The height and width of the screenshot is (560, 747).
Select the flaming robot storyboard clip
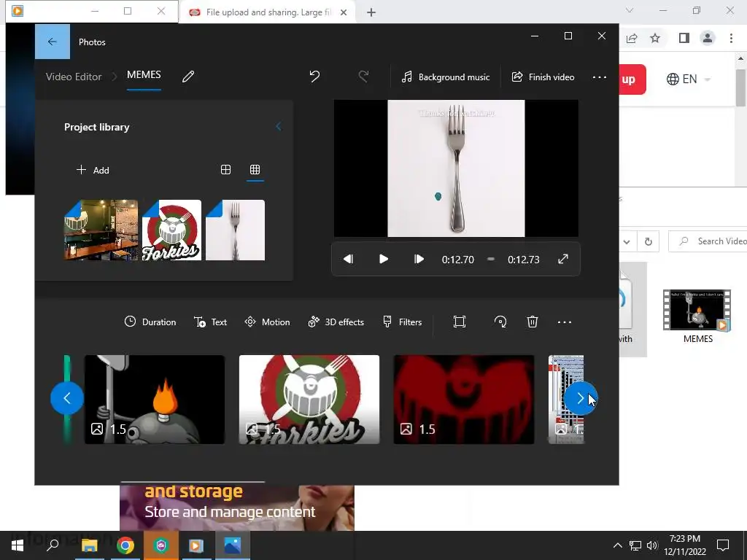[x=155, y=400]
